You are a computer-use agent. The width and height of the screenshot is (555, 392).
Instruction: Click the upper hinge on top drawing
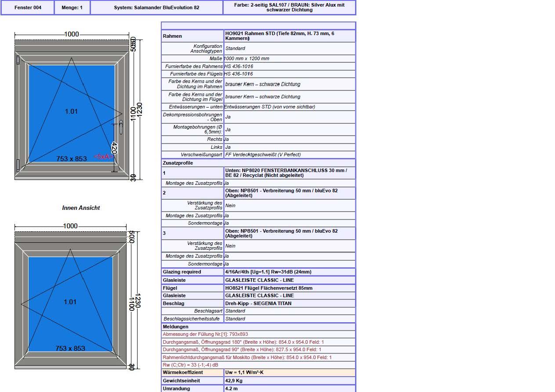click(18, 60)
